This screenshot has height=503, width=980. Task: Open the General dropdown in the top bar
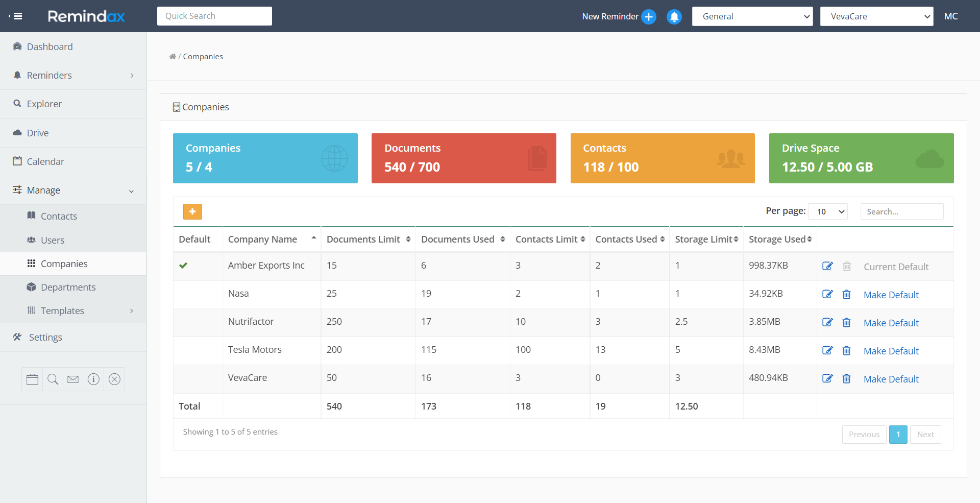click(752, 16)
